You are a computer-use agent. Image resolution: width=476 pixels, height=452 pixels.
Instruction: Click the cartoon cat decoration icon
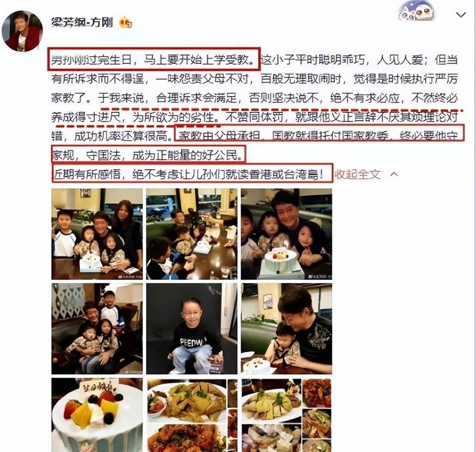pos(416,11)
